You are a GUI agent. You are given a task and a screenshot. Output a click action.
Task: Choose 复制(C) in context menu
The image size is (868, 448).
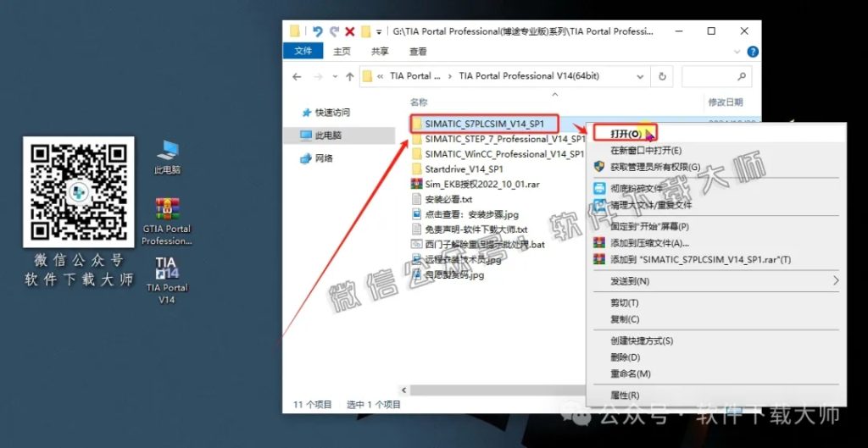[x=625, y=319]
